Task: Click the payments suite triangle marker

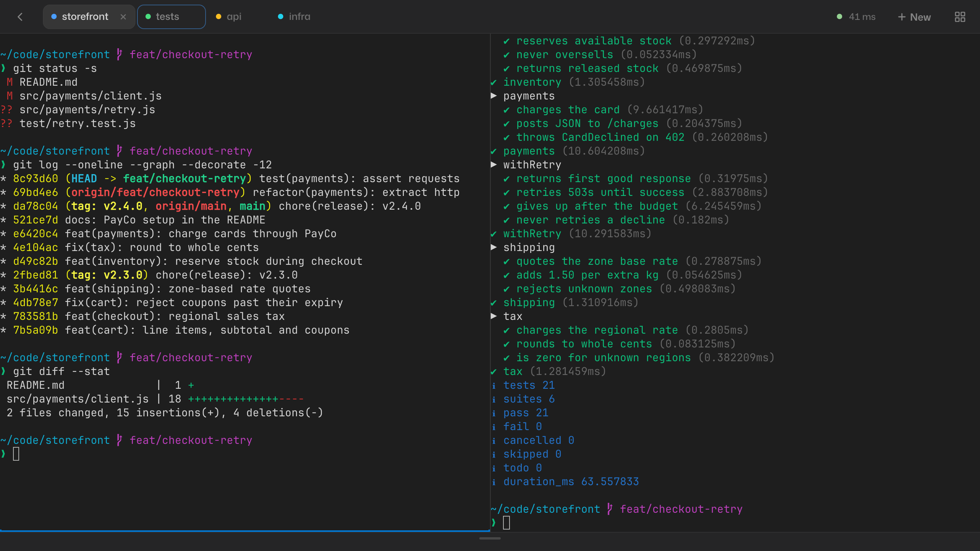Action: (494, 96)
